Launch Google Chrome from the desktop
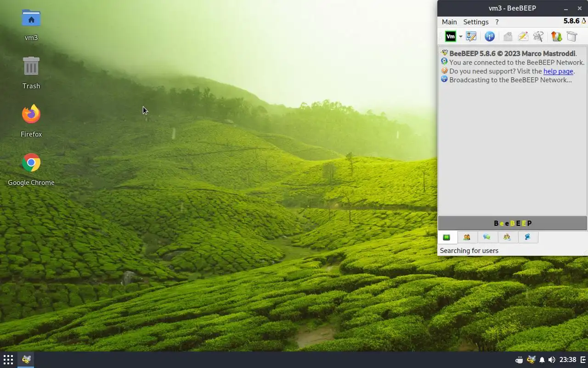Viewport: 588px width, 368px height. coord(31,170)
